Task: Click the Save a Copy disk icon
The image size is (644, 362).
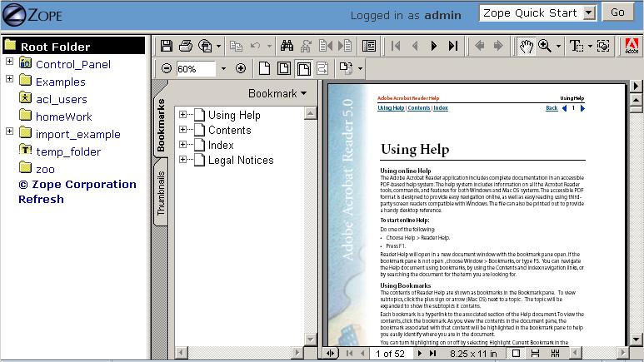Action: tap(167, 46)
